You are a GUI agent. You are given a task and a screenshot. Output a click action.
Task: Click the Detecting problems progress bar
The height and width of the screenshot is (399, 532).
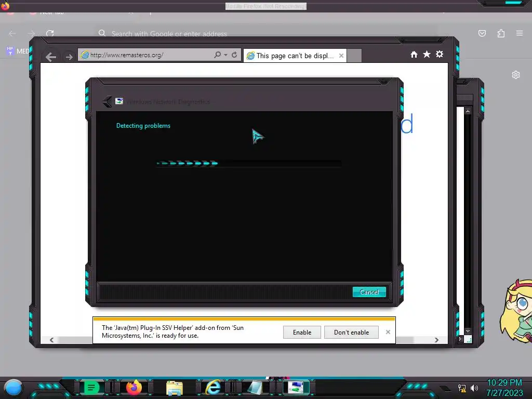pos(249,163)
